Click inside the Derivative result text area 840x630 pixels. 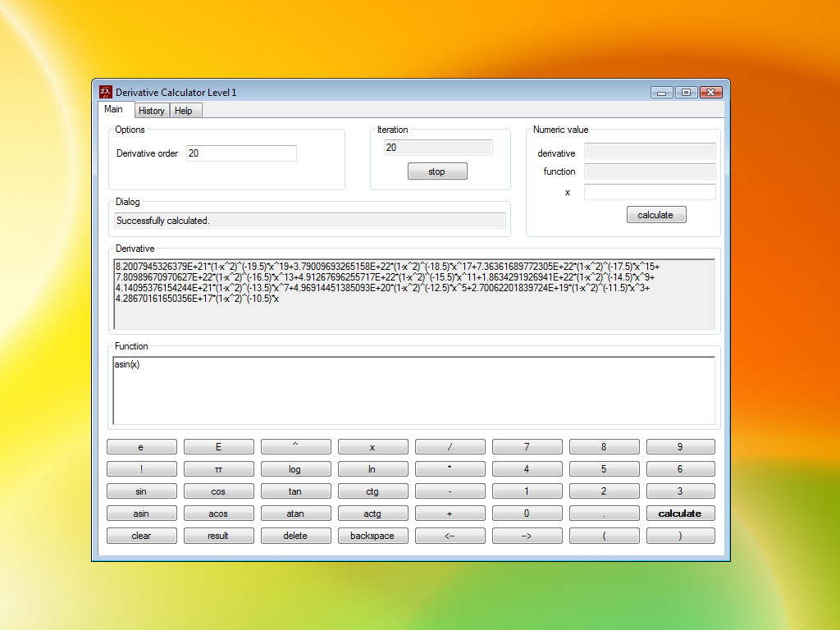coord(414,294)
